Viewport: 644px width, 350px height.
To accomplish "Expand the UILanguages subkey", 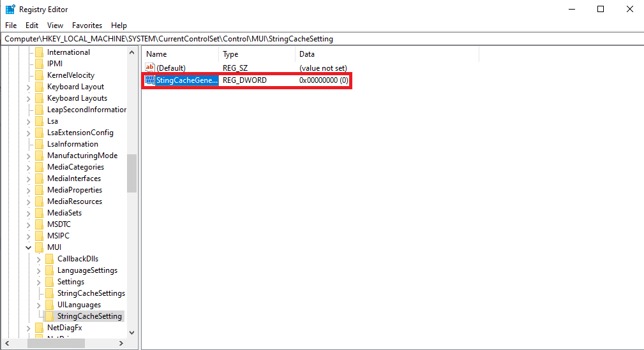I will pyautogui.click(x=38, y=305).
